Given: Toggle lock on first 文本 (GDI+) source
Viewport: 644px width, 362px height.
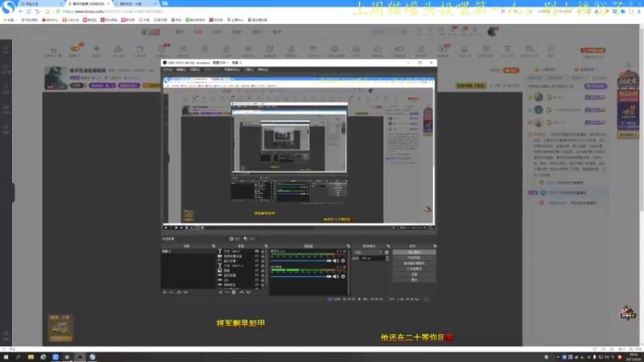Looking at the screenshot, I should tap(263, 251).
